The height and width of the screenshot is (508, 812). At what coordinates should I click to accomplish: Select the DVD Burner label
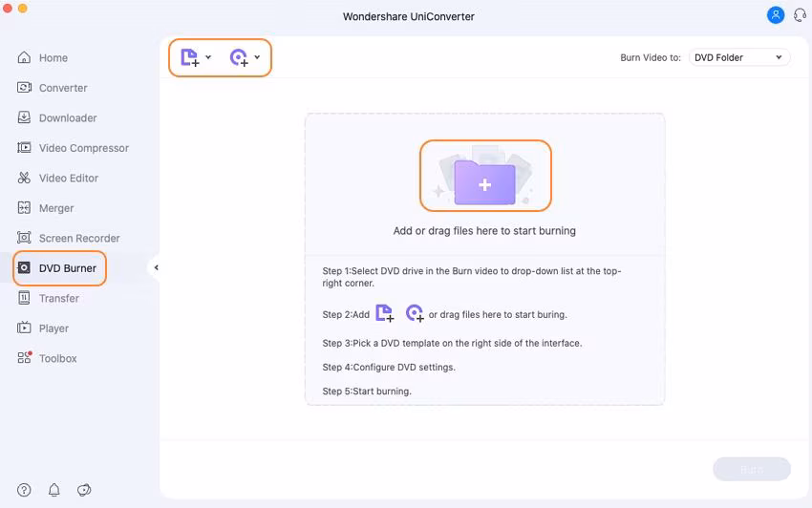(68, 268)
